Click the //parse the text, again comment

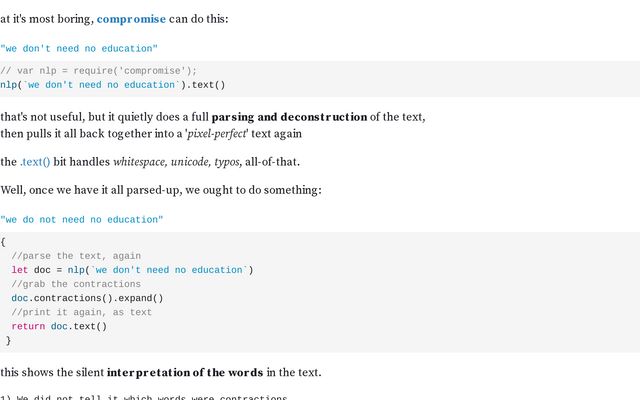[x=76, y=256]
